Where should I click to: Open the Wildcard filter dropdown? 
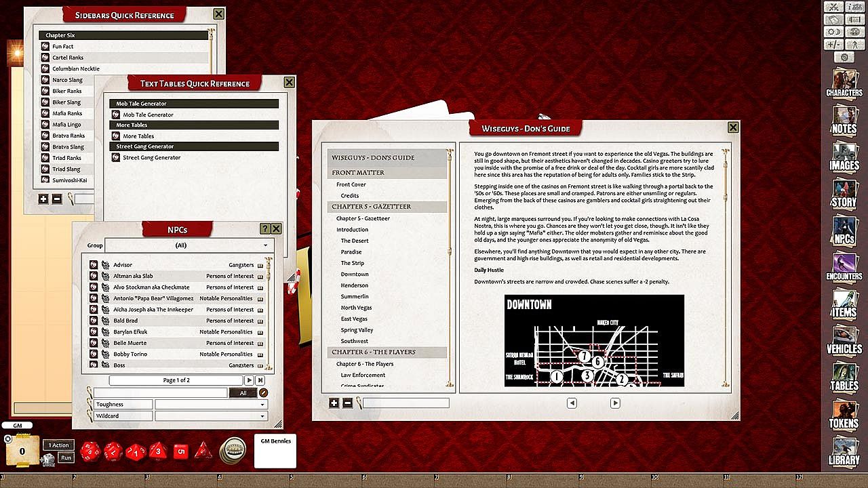211,416
